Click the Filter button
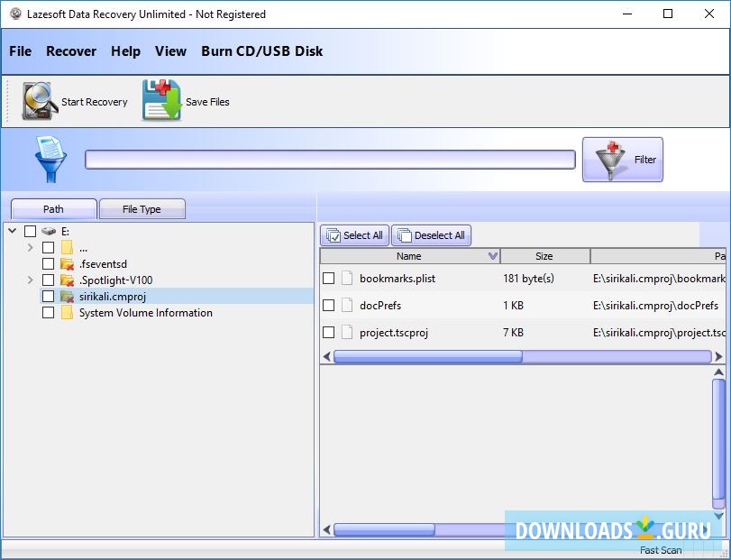Screen dimensions: 731x560 (622, 160)
